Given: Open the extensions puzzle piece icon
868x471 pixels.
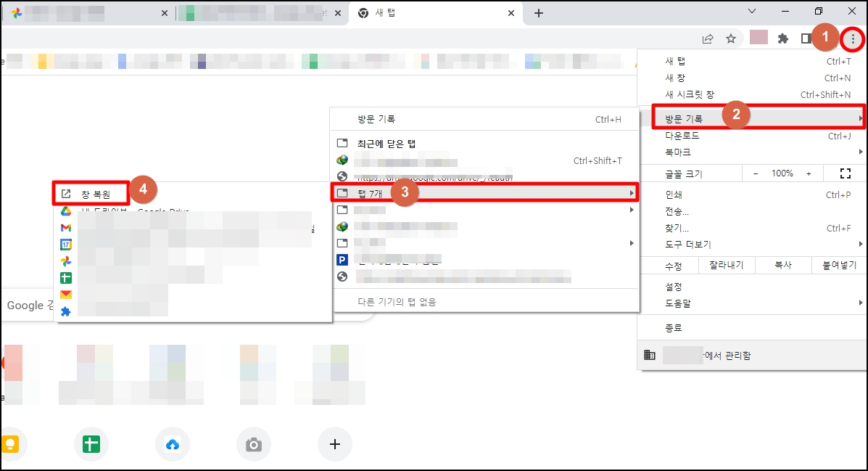Looking at the screenshot, I should pyautogui.click(x=783, y=38).
